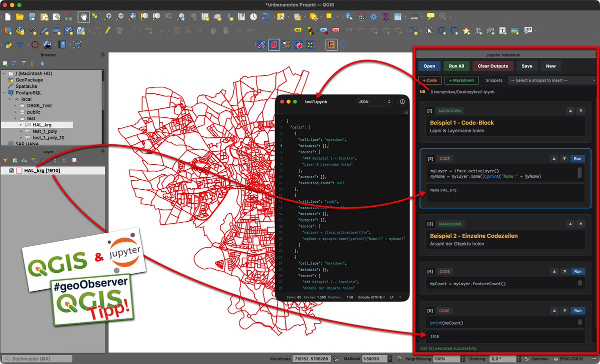Uncheck Zeichnen in the status bar
600x364 pixels.
pos(527,359)
